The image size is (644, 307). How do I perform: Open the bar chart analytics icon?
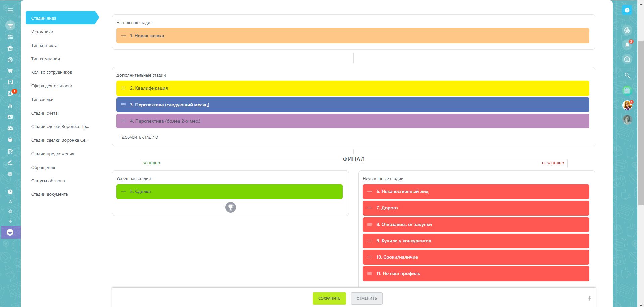coord(10,105)
